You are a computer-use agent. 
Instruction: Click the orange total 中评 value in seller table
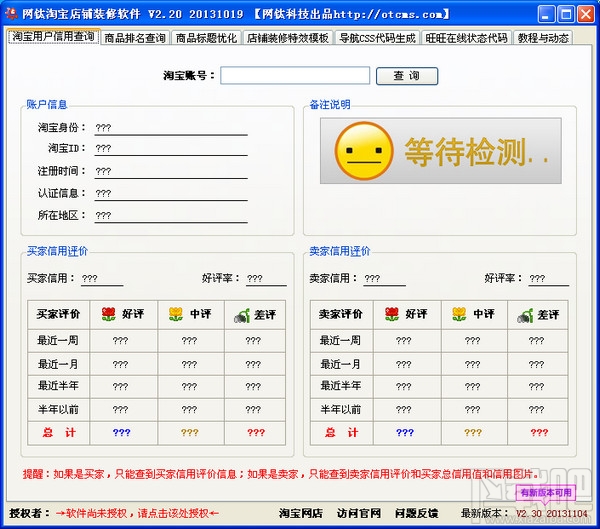(473, 433)
